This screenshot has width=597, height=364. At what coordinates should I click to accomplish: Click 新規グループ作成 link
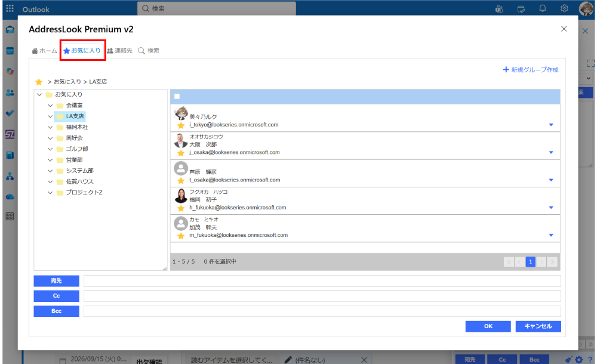click(531, 70)
